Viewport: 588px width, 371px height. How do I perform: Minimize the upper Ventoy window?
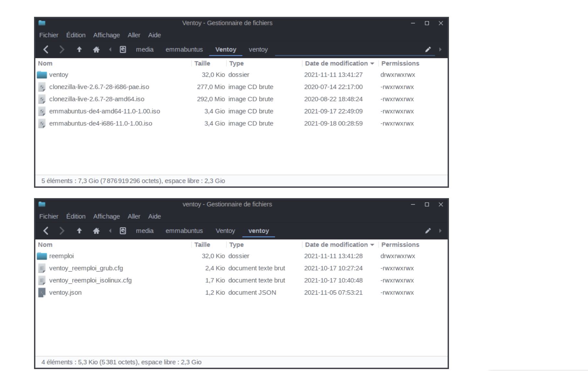point(413,23)
